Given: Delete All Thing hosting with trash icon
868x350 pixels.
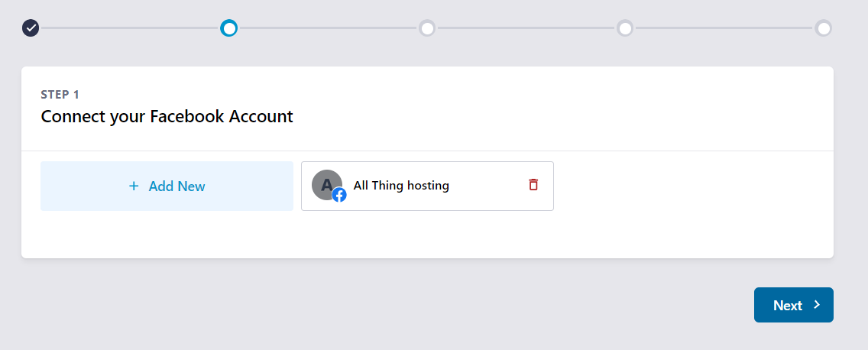Looking at the screenshot, I should [x=533, y=185].
